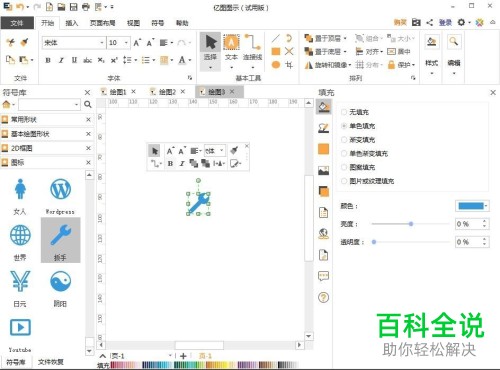Image resolution: width=500 pixels, height=370 pixels.
Task: Click the Wordpress symbol in library
Action: coord(60,196)
